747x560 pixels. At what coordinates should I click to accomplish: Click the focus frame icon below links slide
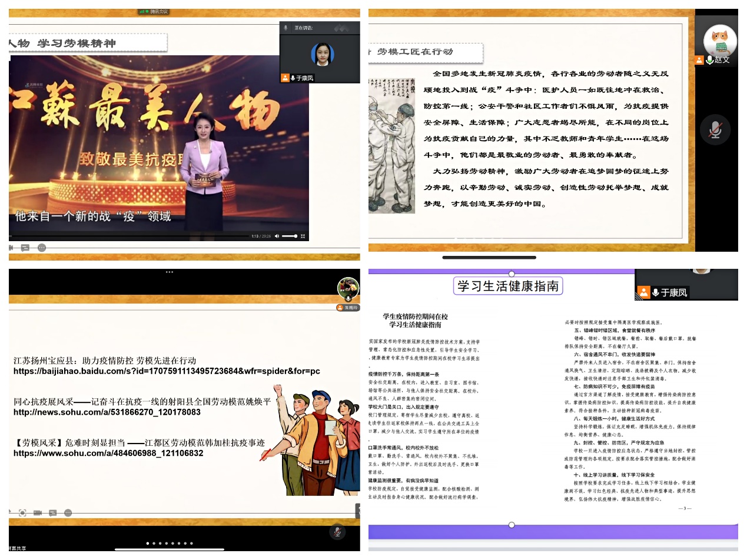(22, 512)
